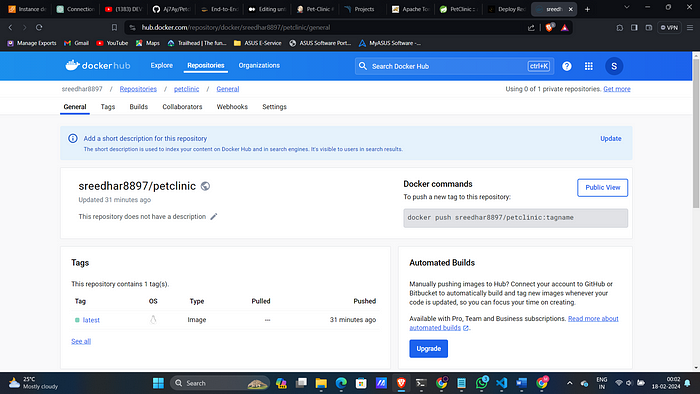Screen dimensions: 700x394
Task: Click the Brave Rewards triangle icon
Action: pos(565,28)
